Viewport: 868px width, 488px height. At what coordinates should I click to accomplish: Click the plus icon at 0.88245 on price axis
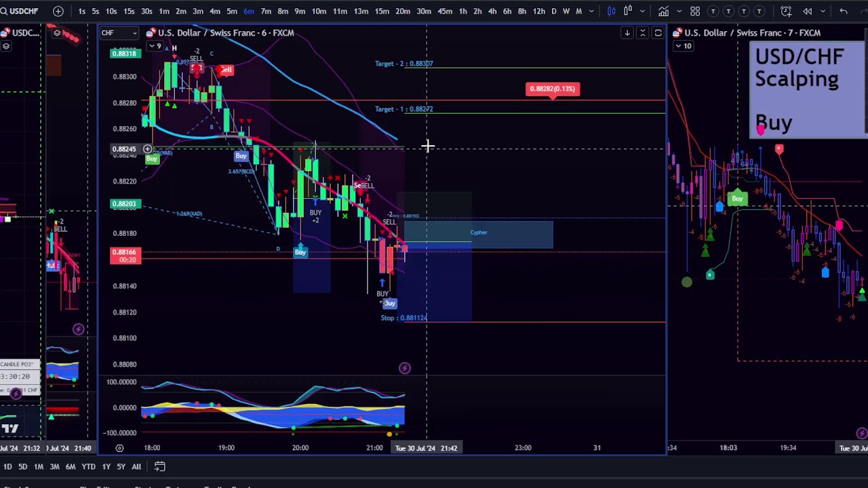[147, 149]
